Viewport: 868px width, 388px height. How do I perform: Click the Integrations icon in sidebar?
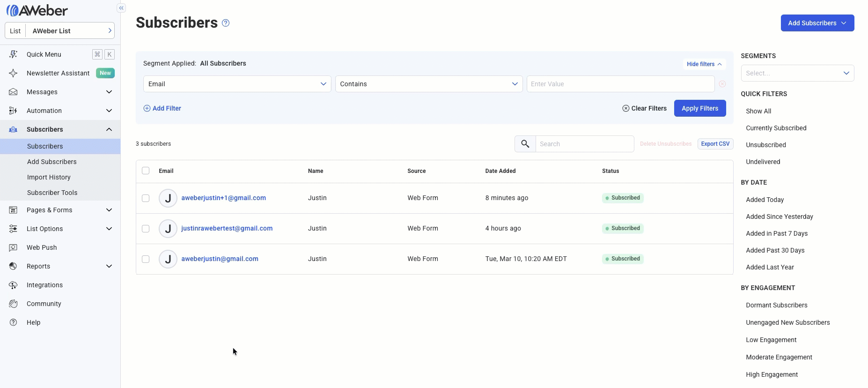(13, 285)
